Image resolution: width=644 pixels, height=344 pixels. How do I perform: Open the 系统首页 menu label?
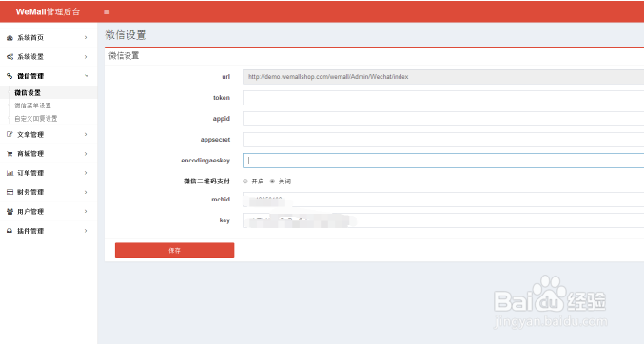(30, 38)
